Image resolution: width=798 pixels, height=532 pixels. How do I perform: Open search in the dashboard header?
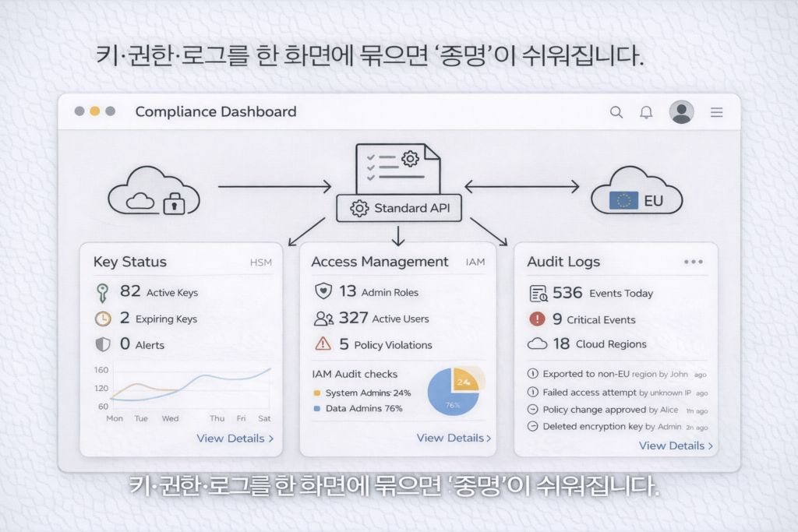tap(616, 112)
